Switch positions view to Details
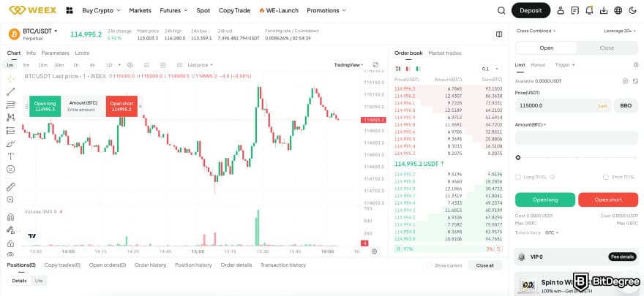 click(19, 281)
